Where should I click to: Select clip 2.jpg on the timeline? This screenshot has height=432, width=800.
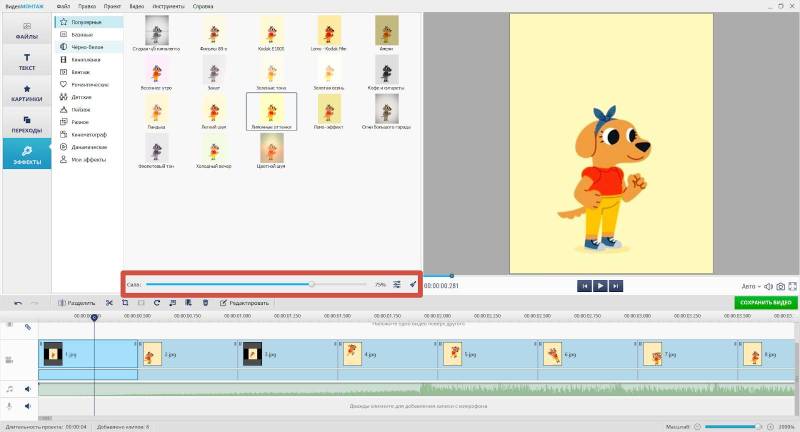pyautogui.click(x=188, y=354)
